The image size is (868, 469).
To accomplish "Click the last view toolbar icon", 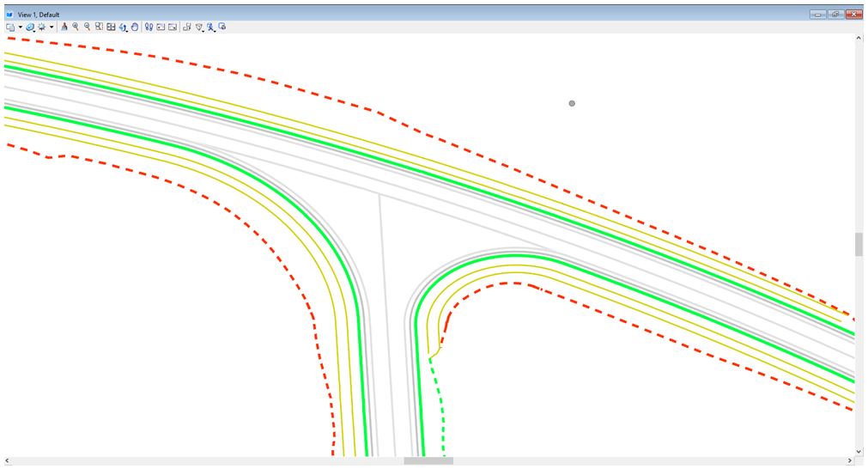I will point(222,27).
